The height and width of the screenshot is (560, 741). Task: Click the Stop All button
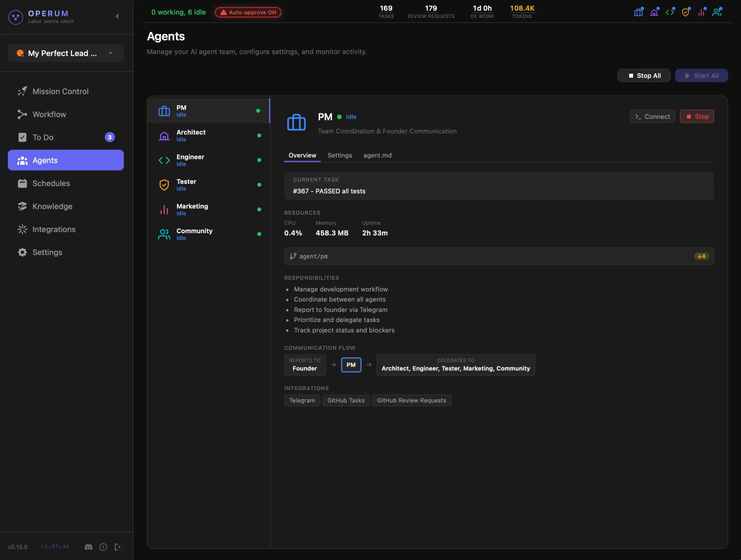point(644,75)
